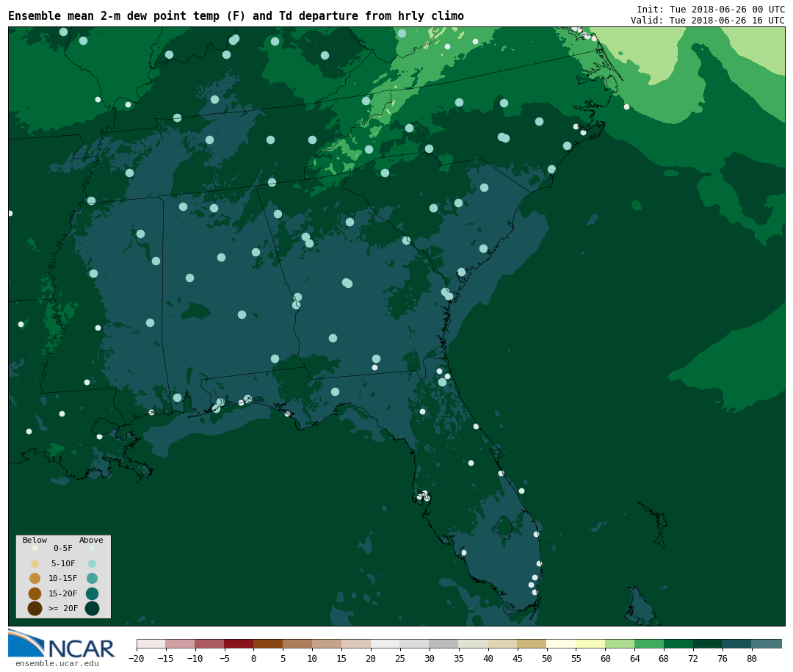Click the tiny pale Above 0-5F legend dot

(92, 548)
